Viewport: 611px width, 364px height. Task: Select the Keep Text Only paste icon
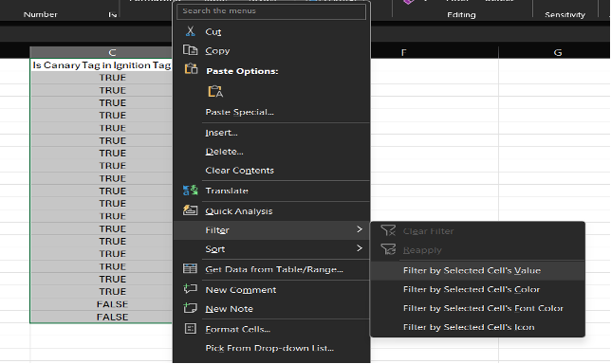[215, 92]
